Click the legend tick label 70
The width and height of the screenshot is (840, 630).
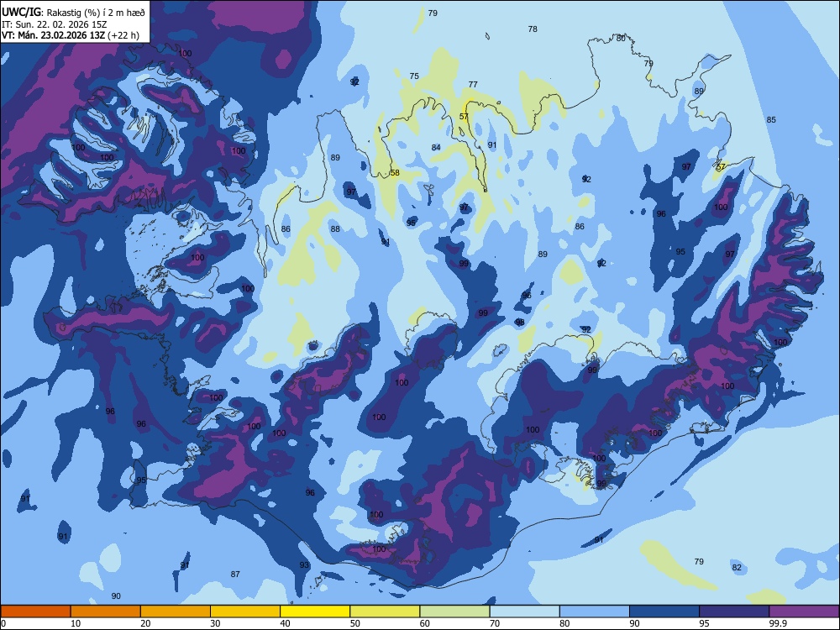[x=495, y=623]
